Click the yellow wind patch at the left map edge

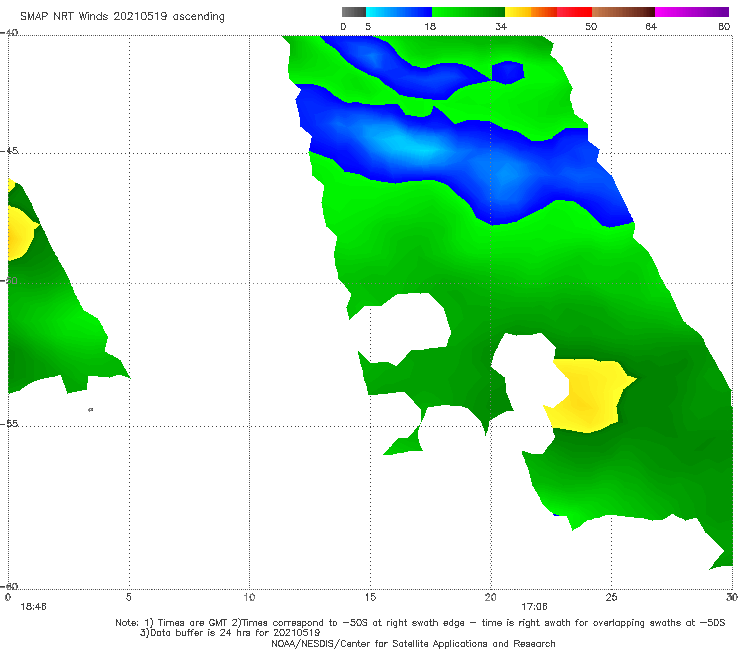coord(19,234)
